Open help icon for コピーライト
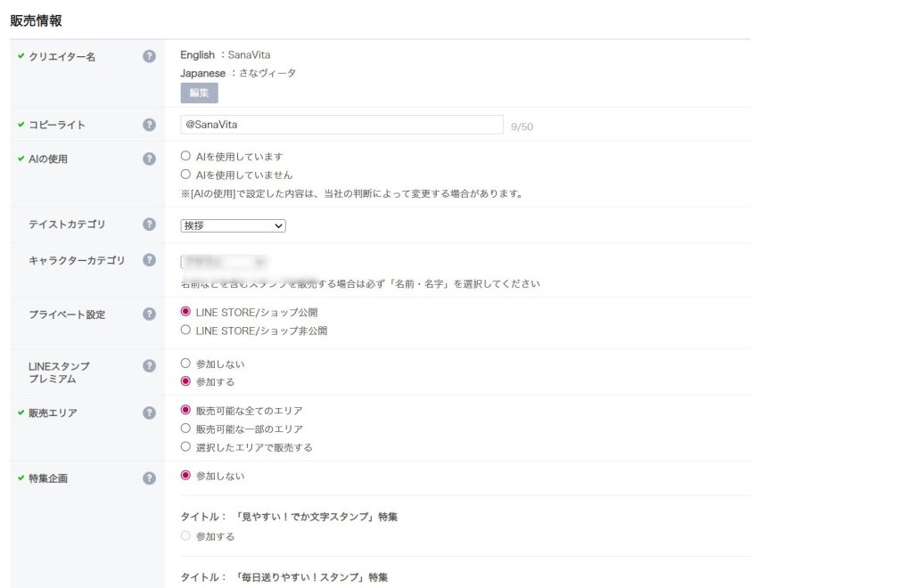This screenshot has height=588, width=913. [149, 125]
